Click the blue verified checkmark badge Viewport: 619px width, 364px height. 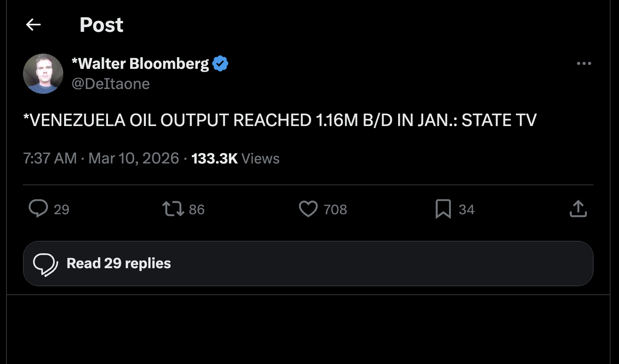click(220, 64)
